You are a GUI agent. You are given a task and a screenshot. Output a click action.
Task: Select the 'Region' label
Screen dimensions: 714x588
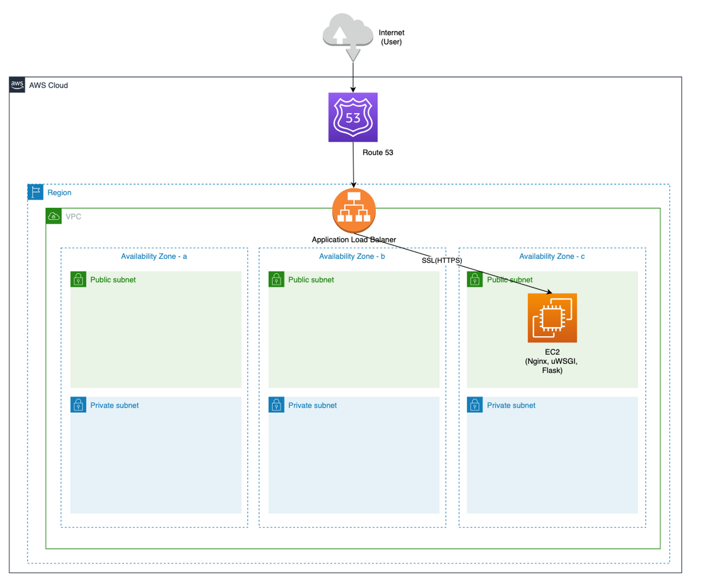tap(59, 192)
